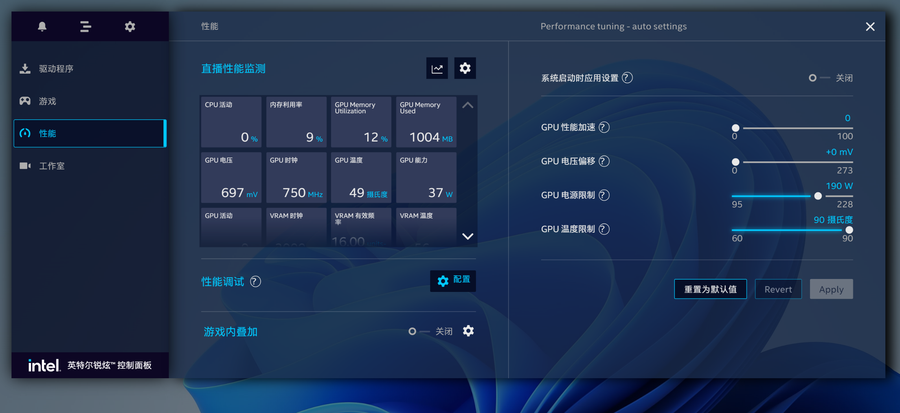
Task: Go to the 游戏 sidebar section
Action: click(47, 101)
